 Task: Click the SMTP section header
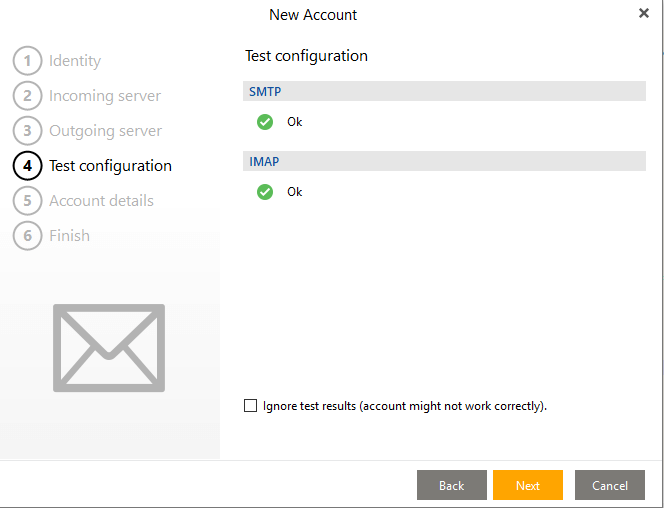click(x=444, y=91)
